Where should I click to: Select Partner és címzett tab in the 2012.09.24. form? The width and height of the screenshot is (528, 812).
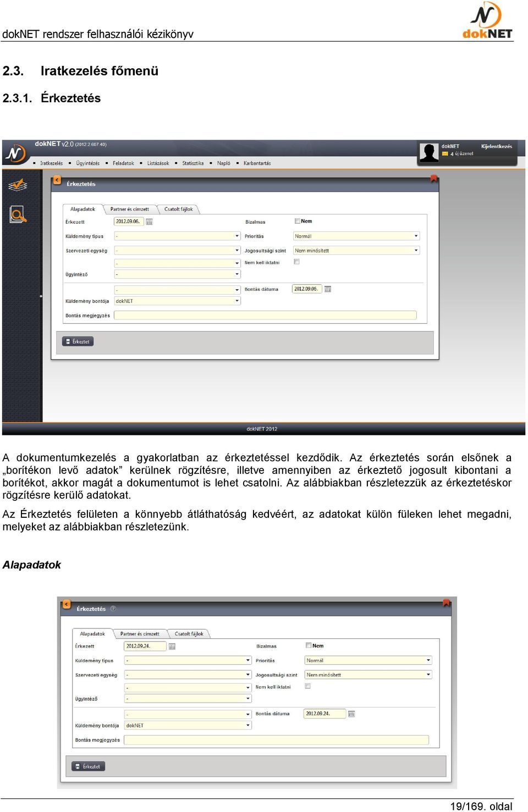(x=140, y=634)
